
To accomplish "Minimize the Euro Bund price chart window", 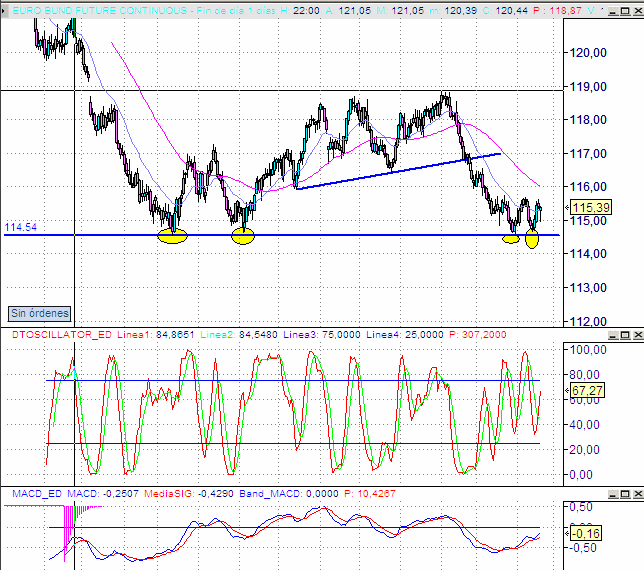I will point(613,11).
